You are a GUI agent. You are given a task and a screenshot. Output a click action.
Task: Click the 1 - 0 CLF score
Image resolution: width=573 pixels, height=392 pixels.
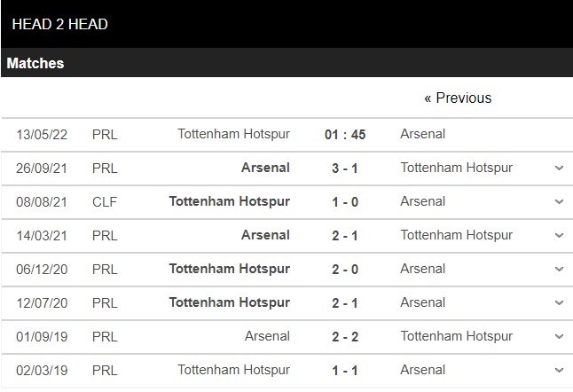point(345,201)
